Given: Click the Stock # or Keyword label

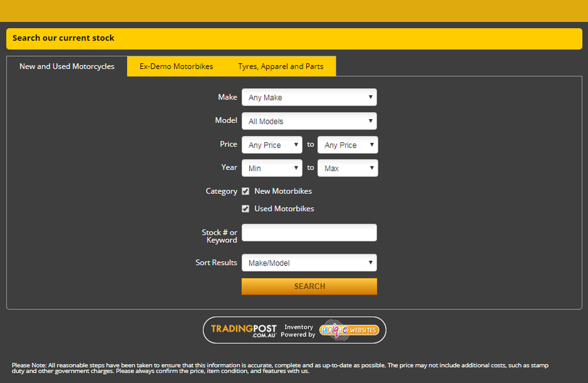Looking at the screenshot, I should [x=219, y=236].
